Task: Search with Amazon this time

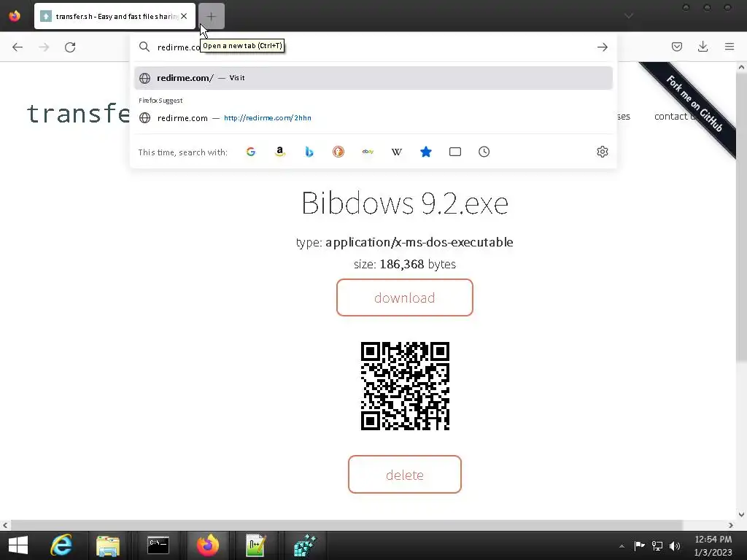Action: point(280,152)
